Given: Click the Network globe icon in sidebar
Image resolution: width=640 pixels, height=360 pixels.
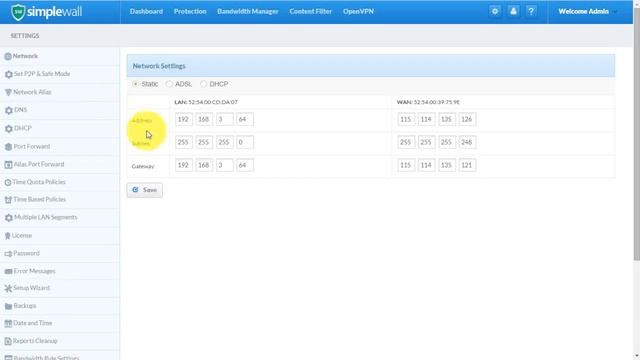Looking at the screenshot, I should coord(8,56).
